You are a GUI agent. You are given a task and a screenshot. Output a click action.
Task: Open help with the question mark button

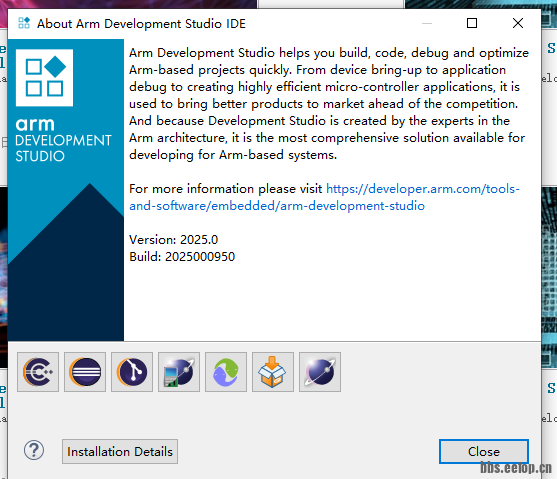[x=34, y=451]
